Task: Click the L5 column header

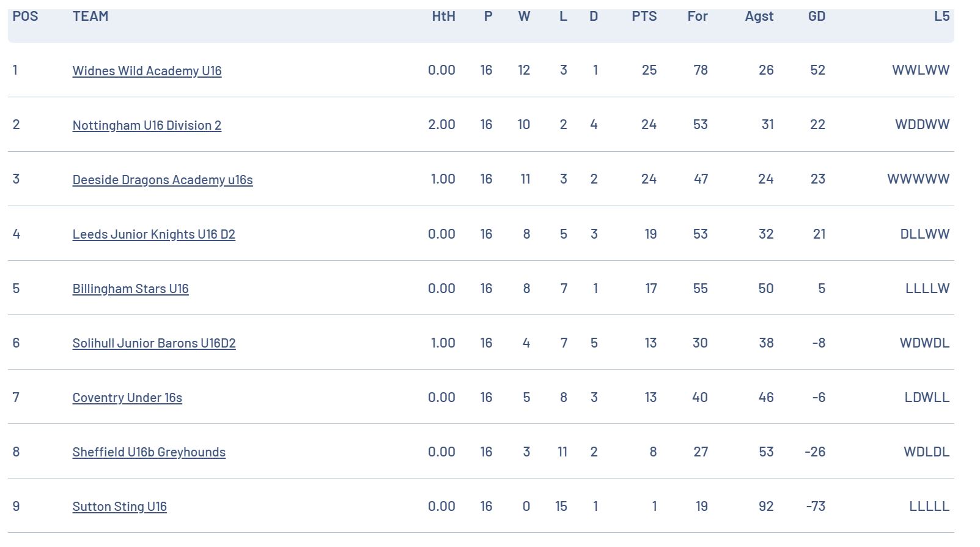Action: pyautogui.click(x=942, y=17)
